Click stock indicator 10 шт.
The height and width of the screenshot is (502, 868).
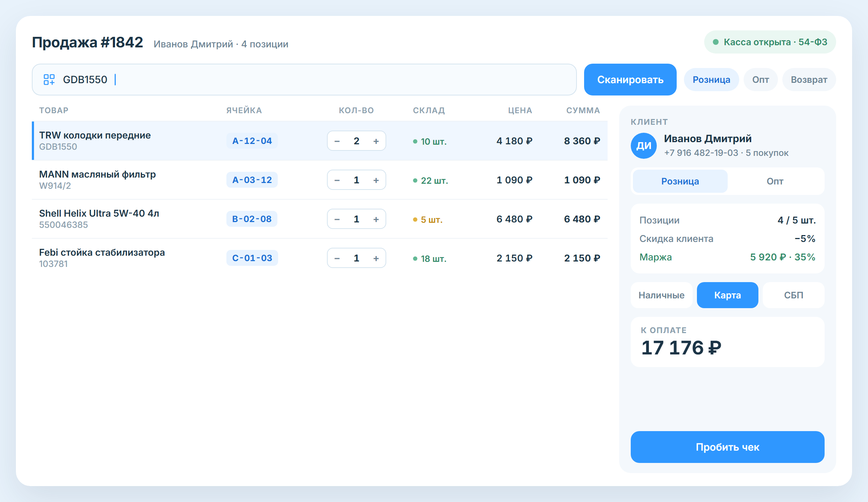pos(430,141)
